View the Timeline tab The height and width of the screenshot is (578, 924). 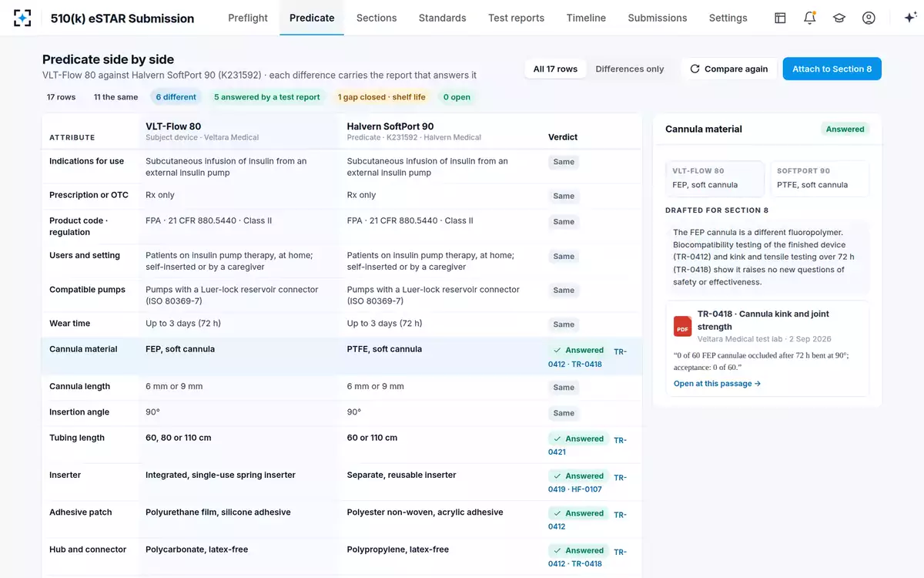(586, 18)
